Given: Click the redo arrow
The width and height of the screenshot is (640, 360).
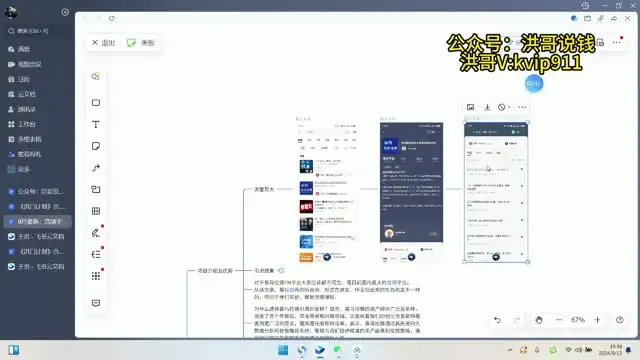Looking at the screenshot, I should click(517, 320).
